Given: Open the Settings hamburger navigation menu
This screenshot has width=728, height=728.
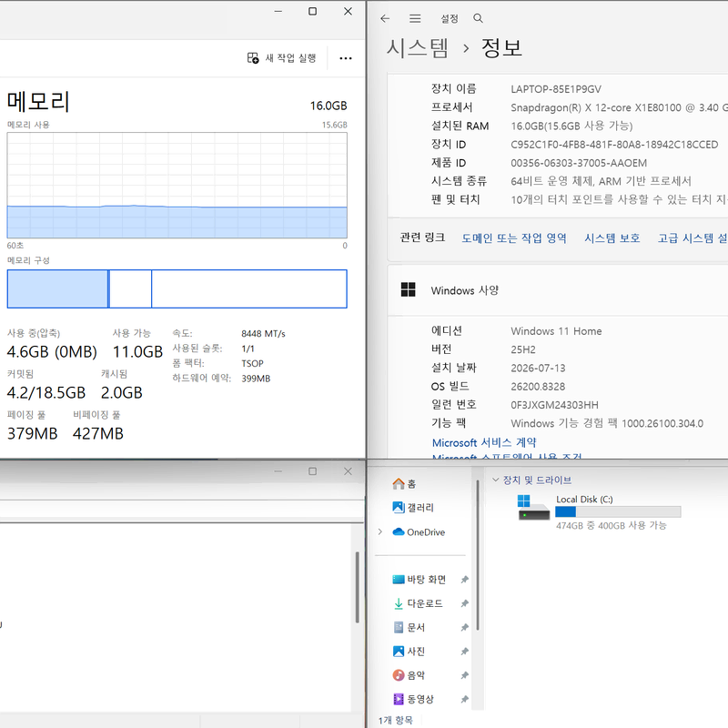Looking at the screenshot, I should (415, 18).
